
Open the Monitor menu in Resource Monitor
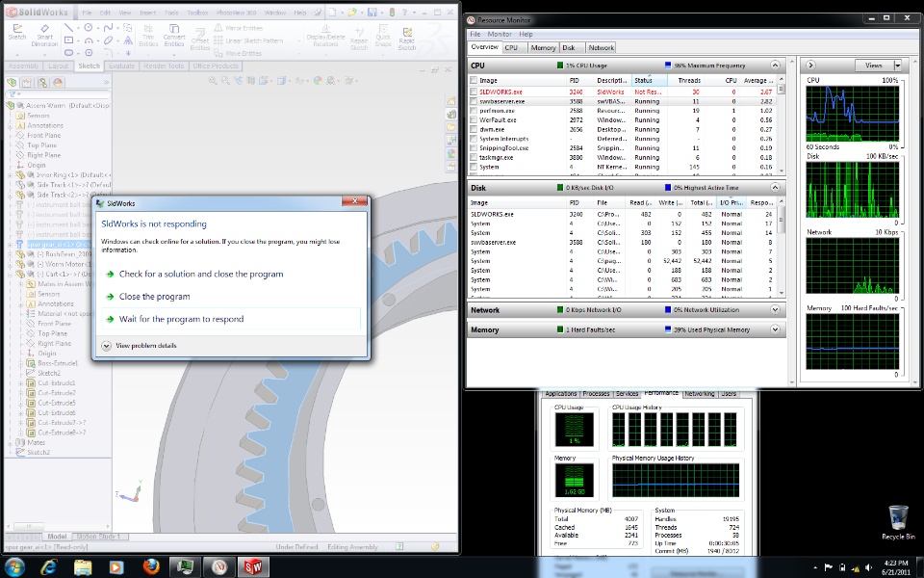tap(500, 35)
